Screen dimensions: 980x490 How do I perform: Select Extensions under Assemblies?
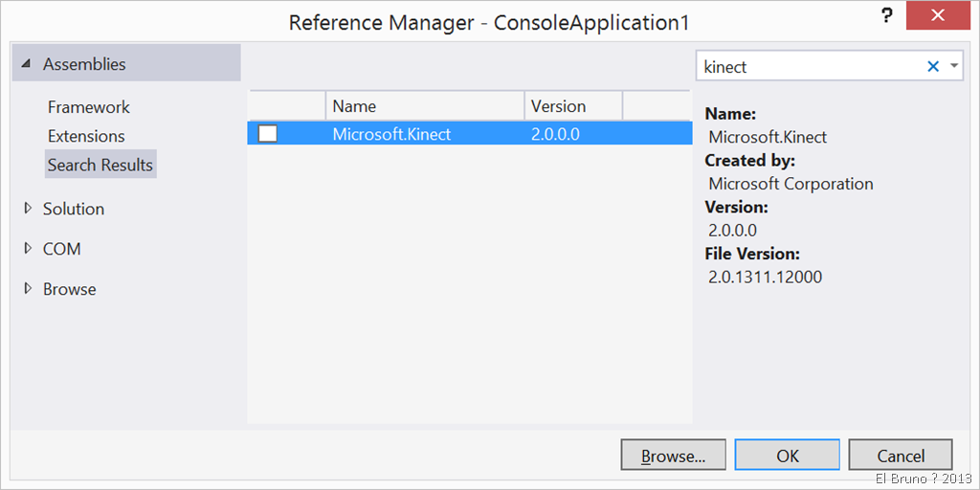coord(86,136)
